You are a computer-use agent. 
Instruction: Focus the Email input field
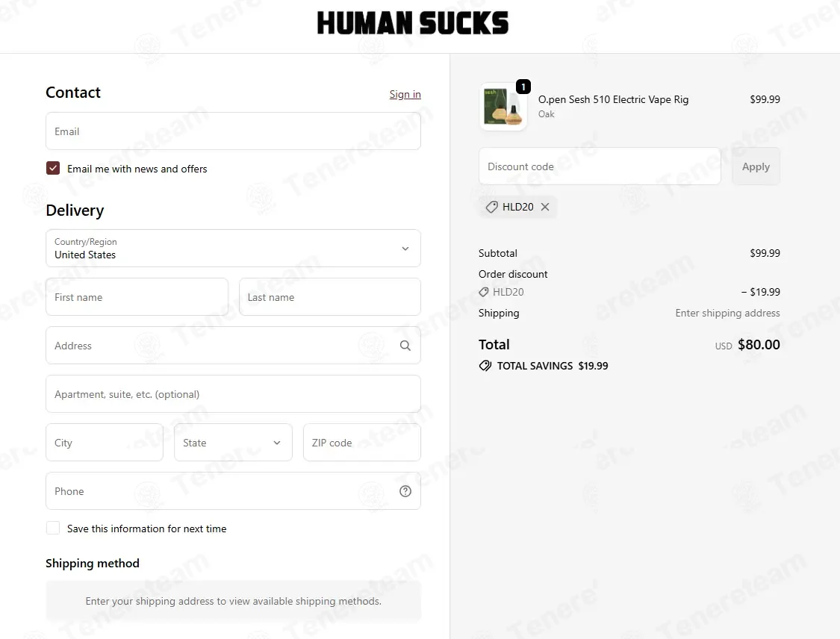click(233, 131)
